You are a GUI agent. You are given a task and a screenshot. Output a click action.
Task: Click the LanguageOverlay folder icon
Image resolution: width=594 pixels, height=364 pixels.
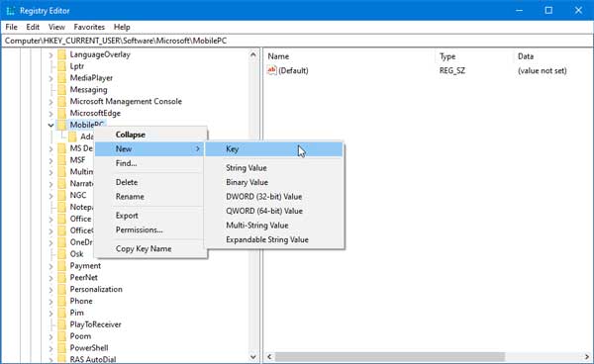[x=61, y=54]
